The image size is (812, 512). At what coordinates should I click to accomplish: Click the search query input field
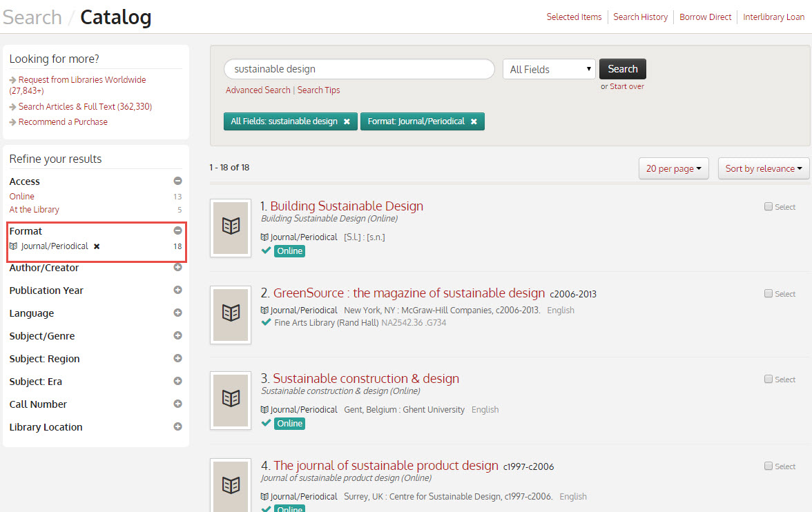click(x=359, y=69)
